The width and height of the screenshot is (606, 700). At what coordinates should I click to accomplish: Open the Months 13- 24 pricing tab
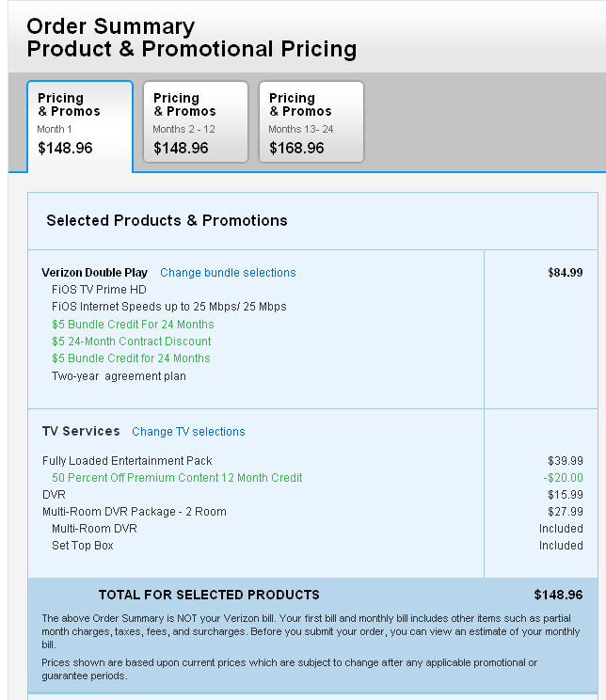point(311,122)
